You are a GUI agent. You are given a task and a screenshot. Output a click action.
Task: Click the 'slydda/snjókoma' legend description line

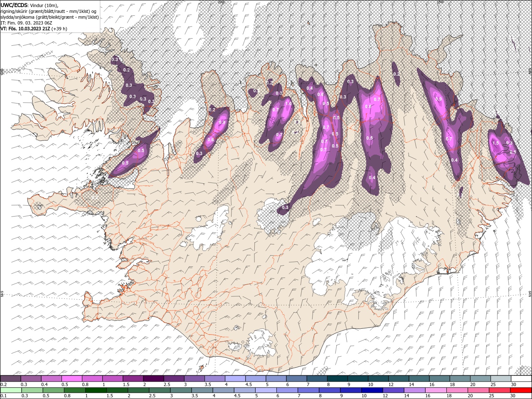point(49,17)
